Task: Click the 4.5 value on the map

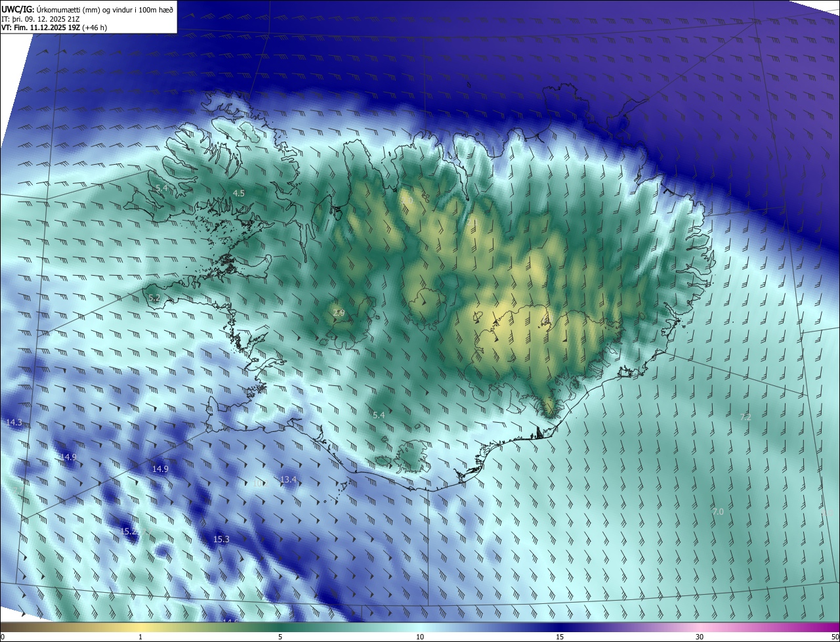Action: pos(239,193)
